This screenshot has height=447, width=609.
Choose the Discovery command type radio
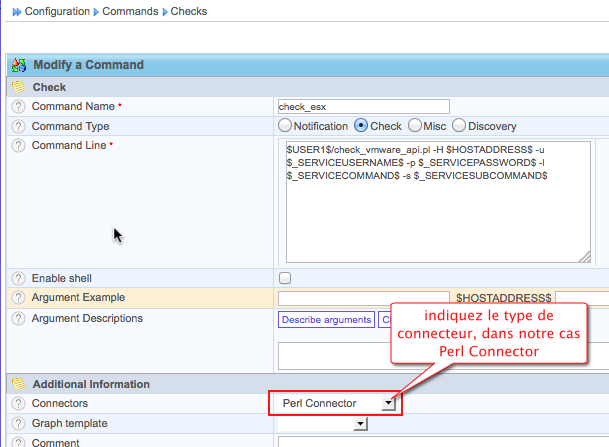coord(459,126)
